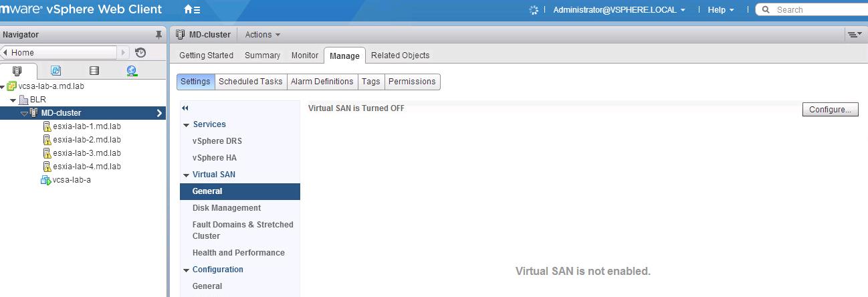Switch to Hosts and Clusters inventory tab
Screen dimensions: 868x297
click(x=17, y=71)
